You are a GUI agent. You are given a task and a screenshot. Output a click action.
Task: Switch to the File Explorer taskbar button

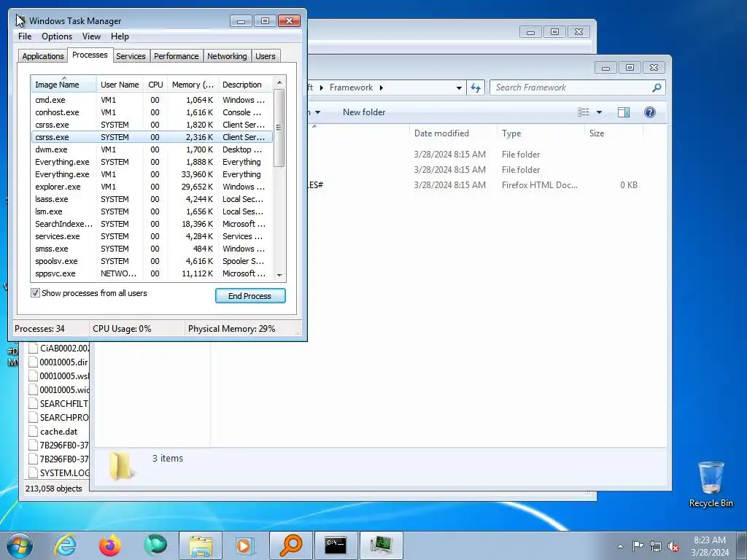[x=201, y=545]
